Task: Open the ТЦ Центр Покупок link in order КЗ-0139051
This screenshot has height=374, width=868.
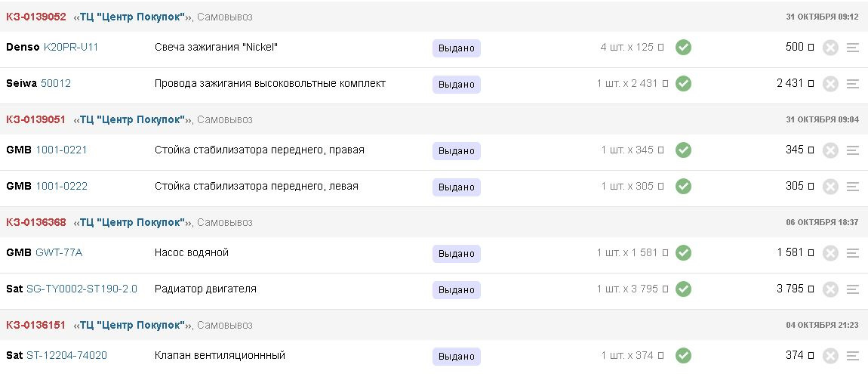Action: (132, 119)
